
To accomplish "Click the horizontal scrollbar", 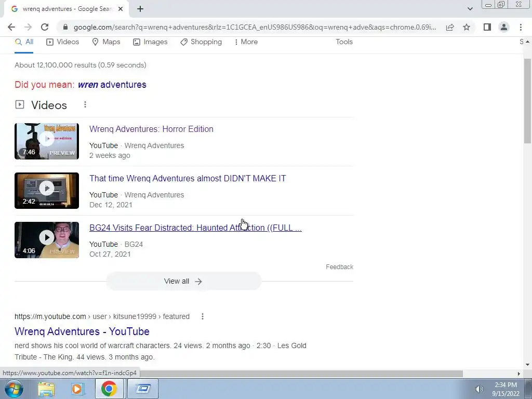I will point(301,374).
